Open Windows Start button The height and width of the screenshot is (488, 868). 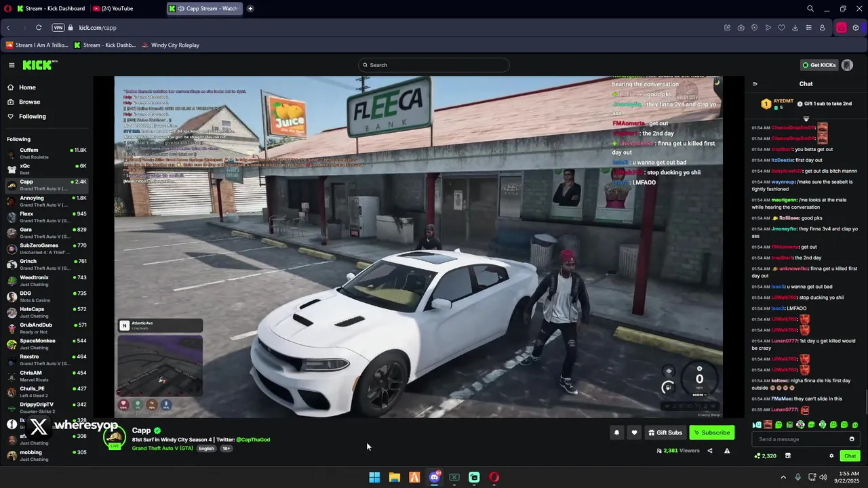pyautogui.click(x=374, y=477)
